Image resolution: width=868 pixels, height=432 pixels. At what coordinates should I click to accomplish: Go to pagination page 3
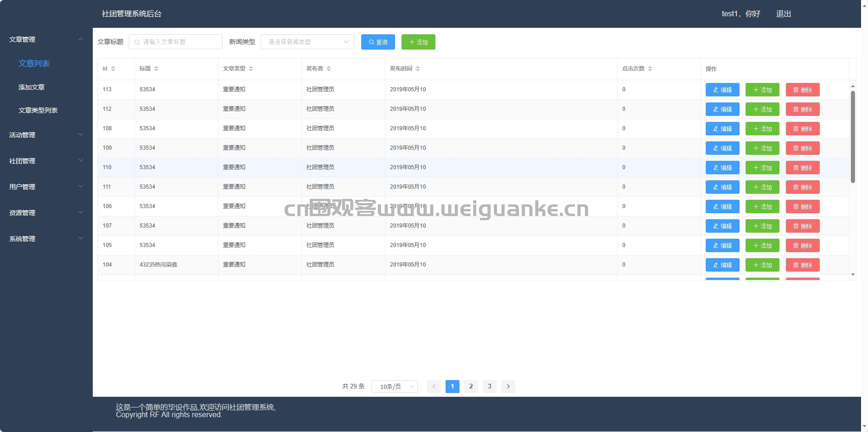[490, 387]
